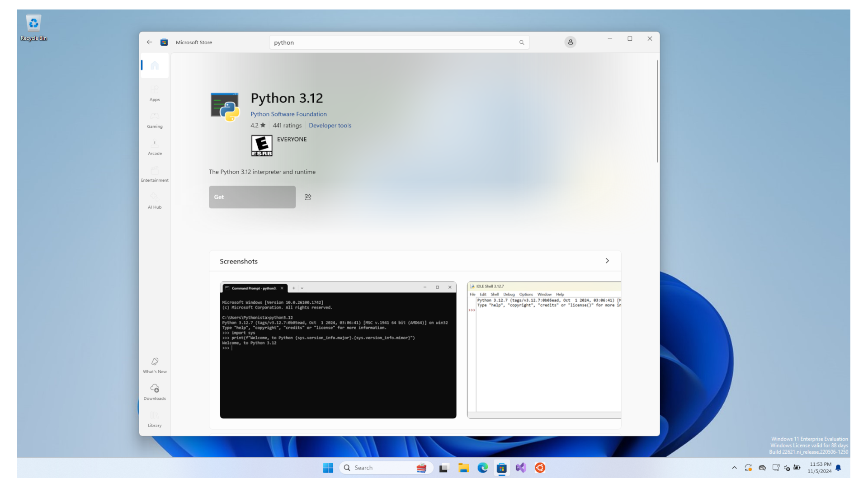This screenshot has width=868, height=488.
Task: Browse the Developer tools category
Action: click(x=330, y=125)
